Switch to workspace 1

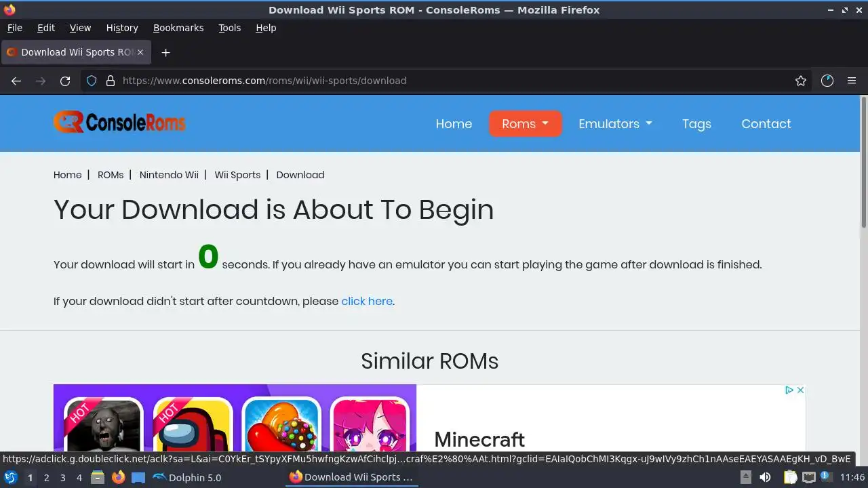[x=30, y=477]
